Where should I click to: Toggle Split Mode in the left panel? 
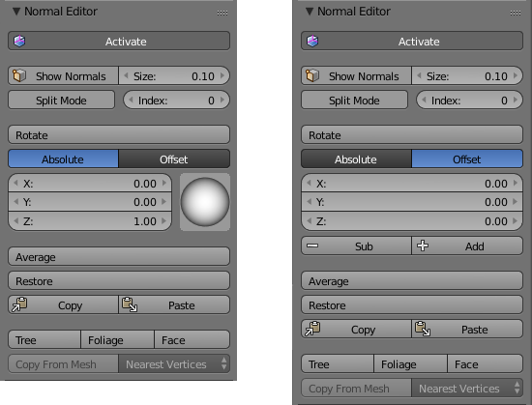click(61, 100)
